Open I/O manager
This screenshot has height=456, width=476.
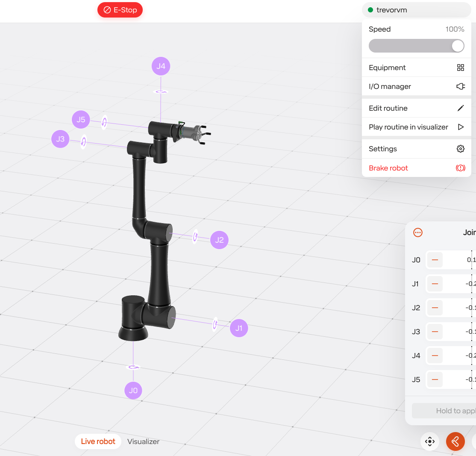(x=416, y=86)
